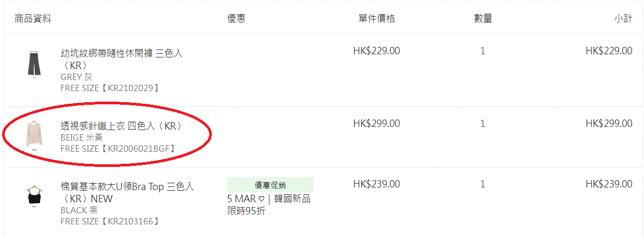Click the 限時95折 discount text

tap(246, 211)
